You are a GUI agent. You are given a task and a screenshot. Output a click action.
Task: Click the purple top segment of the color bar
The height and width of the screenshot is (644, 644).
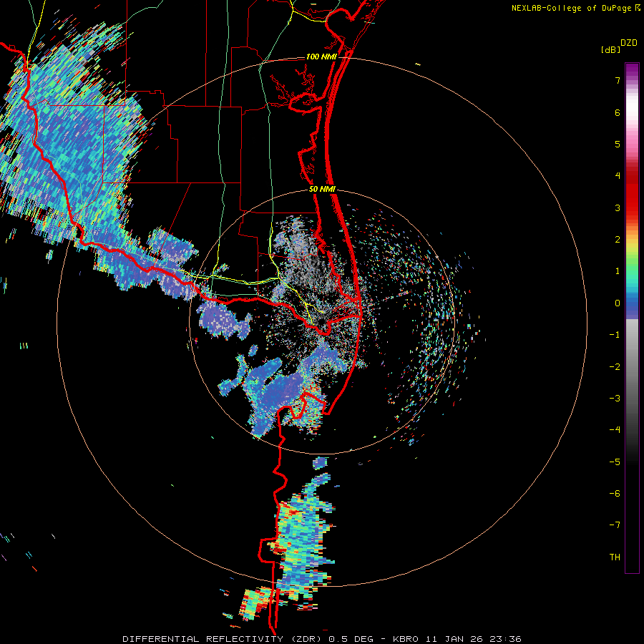632,71
